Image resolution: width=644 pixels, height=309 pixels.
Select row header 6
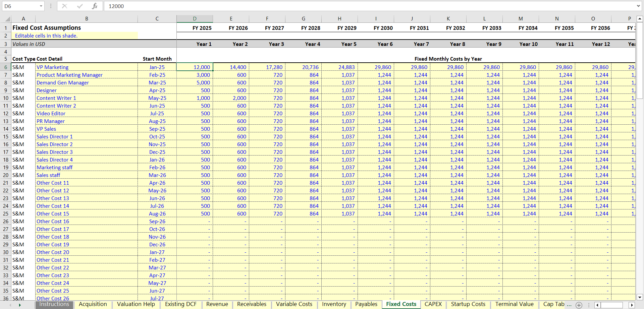pyautogui.click(x=5, y=67)
